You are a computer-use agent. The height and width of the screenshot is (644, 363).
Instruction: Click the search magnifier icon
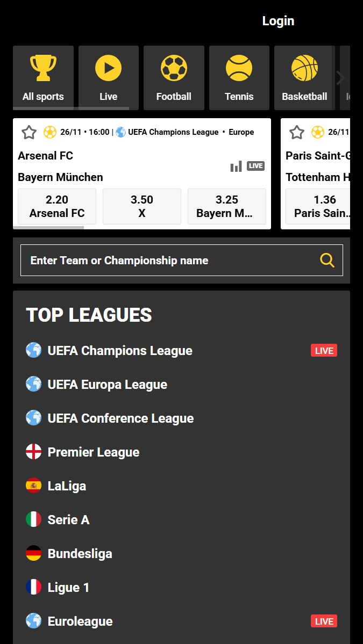point(327,259)
